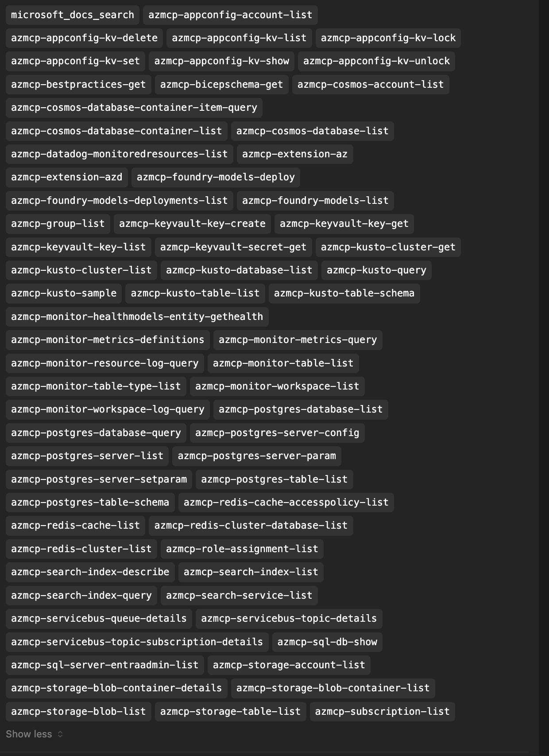Select the azmcp-appconfig-account-list tag

pos(230,15)
